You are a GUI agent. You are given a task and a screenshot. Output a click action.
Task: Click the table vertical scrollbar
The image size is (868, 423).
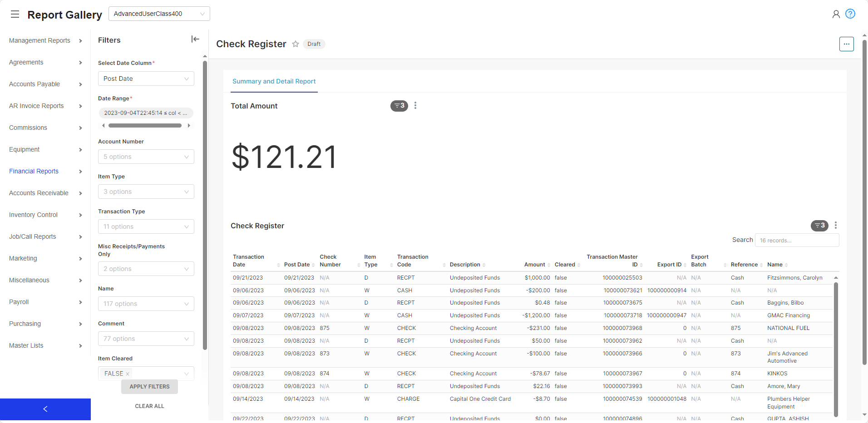tap(836, 349)
